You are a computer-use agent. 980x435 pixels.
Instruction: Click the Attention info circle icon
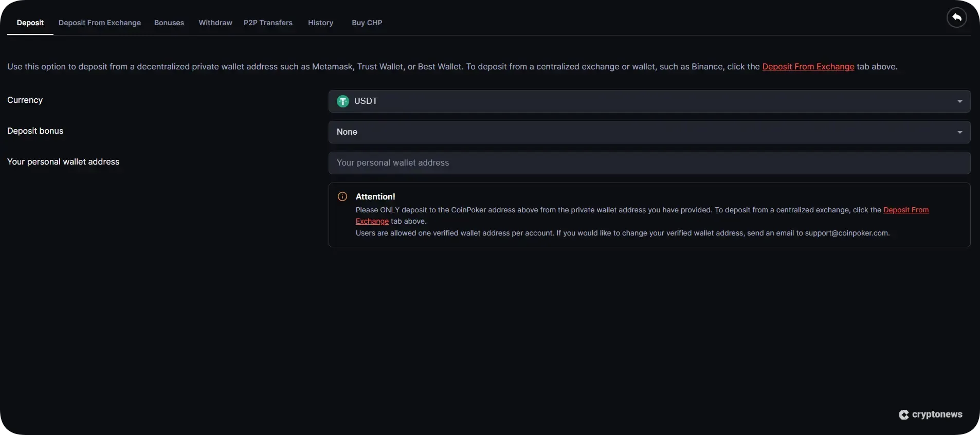pos(342,196)
